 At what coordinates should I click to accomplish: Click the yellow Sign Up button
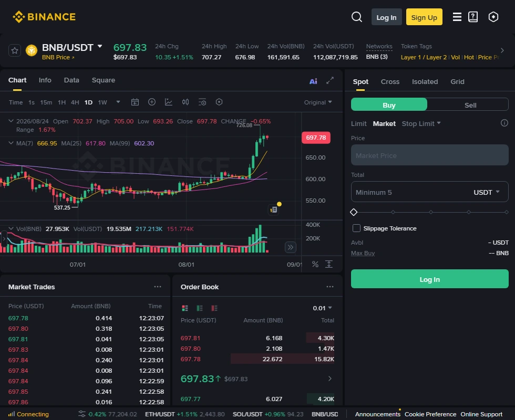click(424, 17)
